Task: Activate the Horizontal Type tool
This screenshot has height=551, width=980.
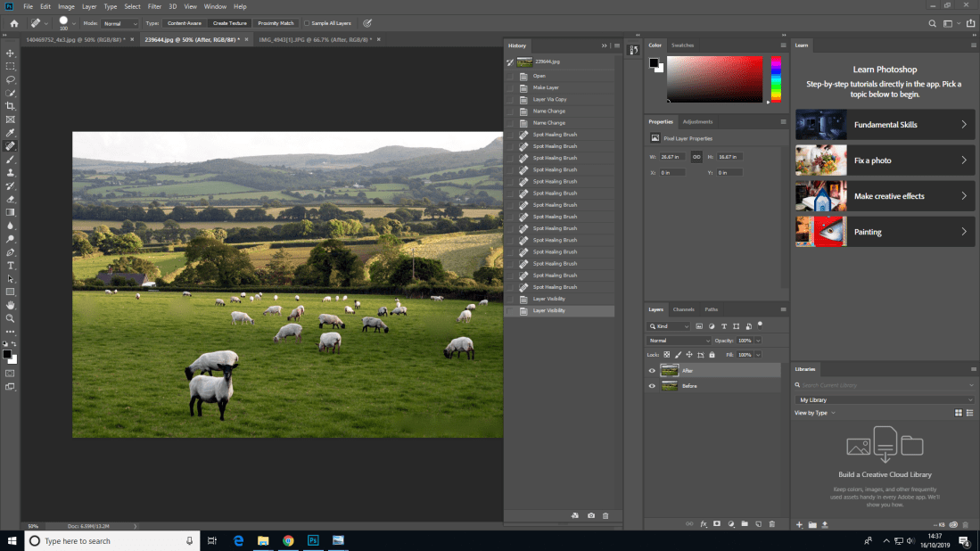Action: pyautogui.click(x=11, y=266)
